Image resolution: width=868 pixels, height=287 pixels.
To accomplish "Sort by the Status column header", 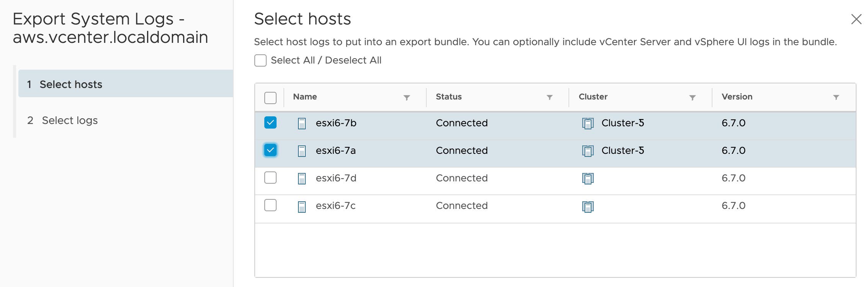I will click(x=449, y=97).
